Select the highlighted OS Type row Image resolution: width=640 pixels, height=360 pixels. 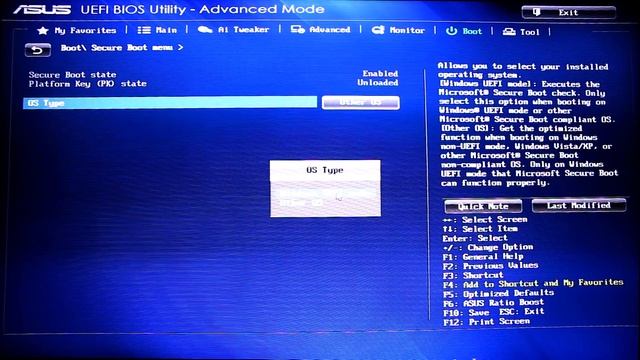pos(170,103)
